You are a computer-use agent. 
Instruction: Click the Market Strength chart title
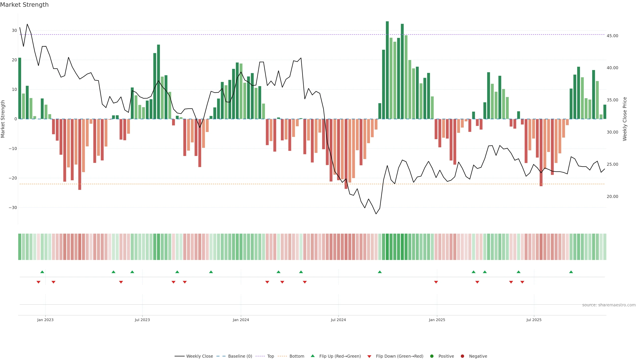click(x=24, y=5)
